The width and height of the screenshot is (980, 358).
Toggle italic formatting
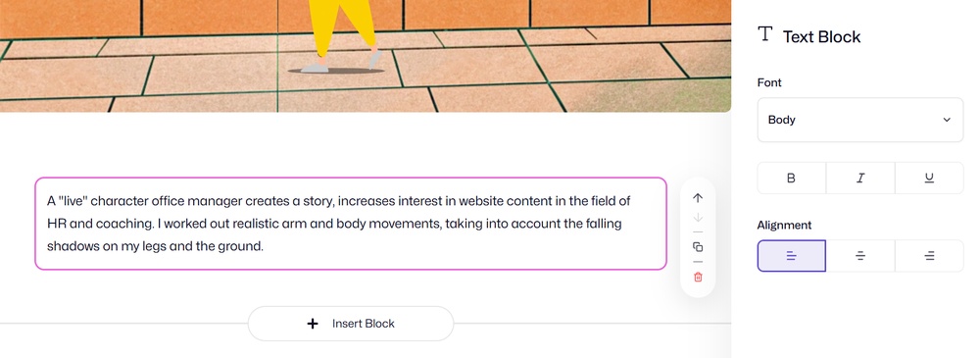tap(860, 179)
